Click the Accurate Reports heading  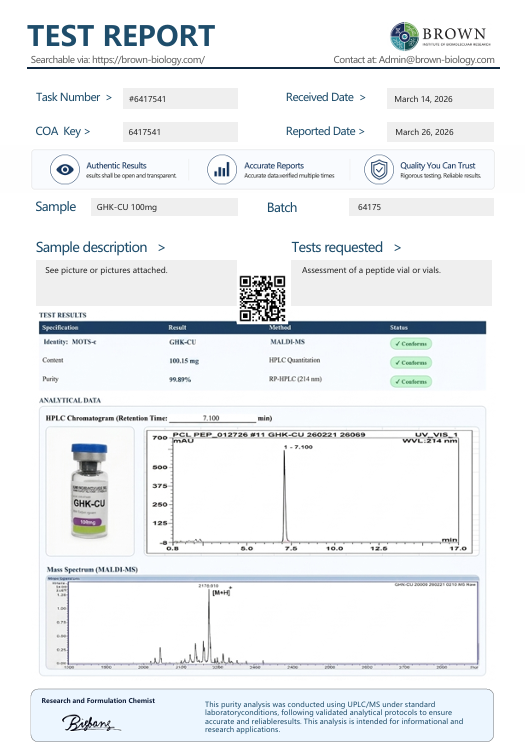(274, 166)
